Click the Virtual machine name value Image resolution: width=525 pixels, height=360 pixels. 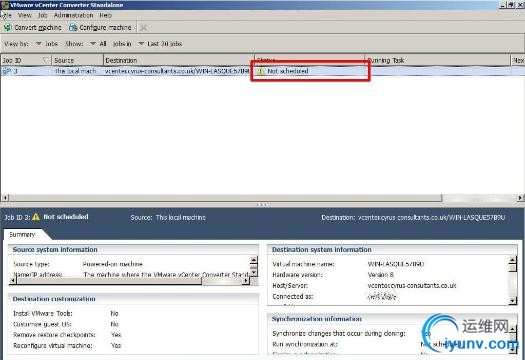[x=396, y=264]
